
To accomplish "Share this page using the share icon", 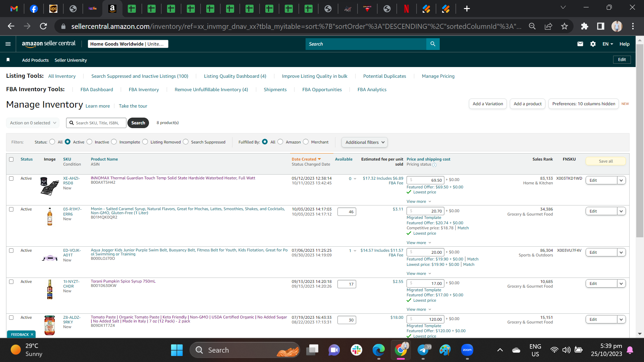I will click(x=548, y=26).
